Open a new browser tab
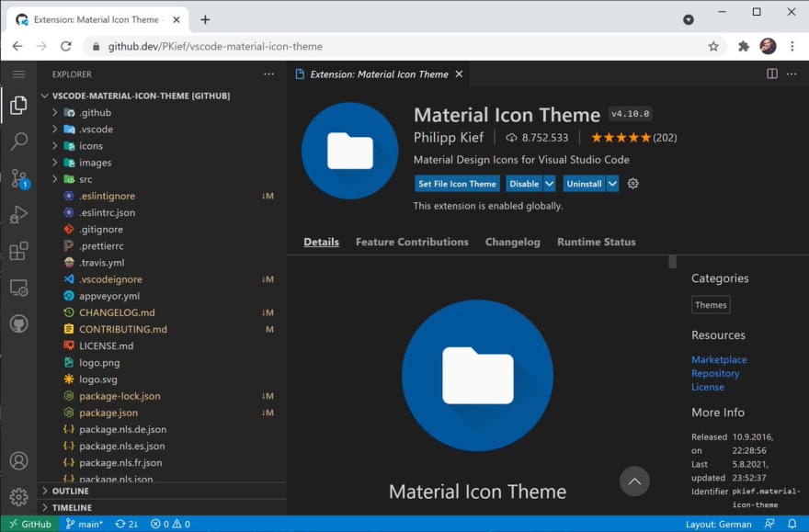Viewport: 809px width, 532px height. point(205,19)
